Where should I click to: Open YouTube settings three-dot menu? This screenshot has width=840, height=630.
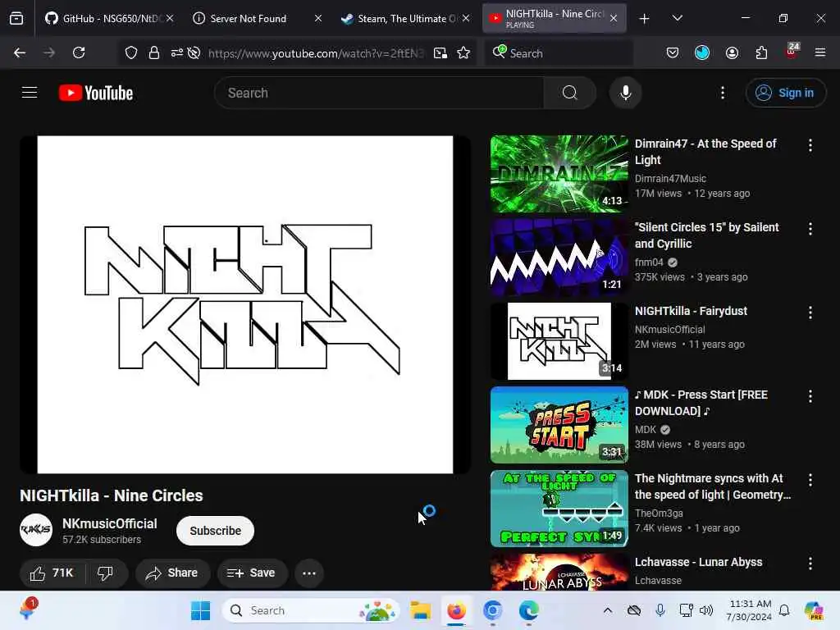[x=723, y=93]
